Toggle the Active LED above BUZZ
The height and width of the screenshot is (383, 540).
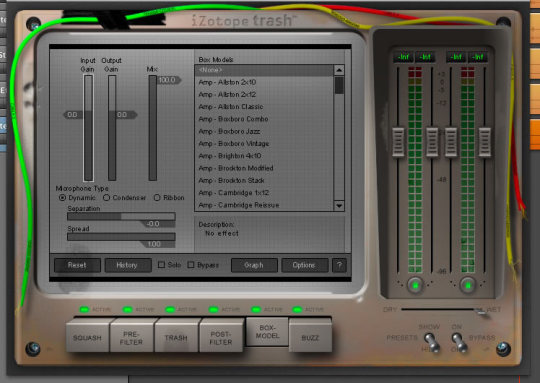[297, 309]
